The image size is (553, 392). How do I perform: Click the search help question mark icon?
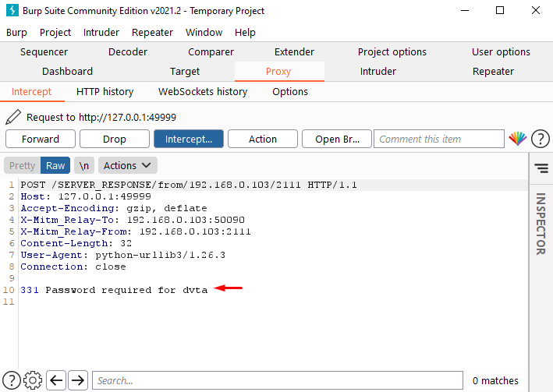click(x=11, y=381)
